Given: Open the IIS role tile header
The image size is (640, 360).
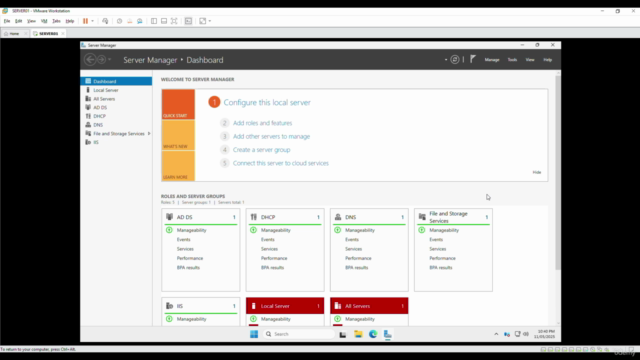Looking at the screenshot, I should tap(201, 306).
